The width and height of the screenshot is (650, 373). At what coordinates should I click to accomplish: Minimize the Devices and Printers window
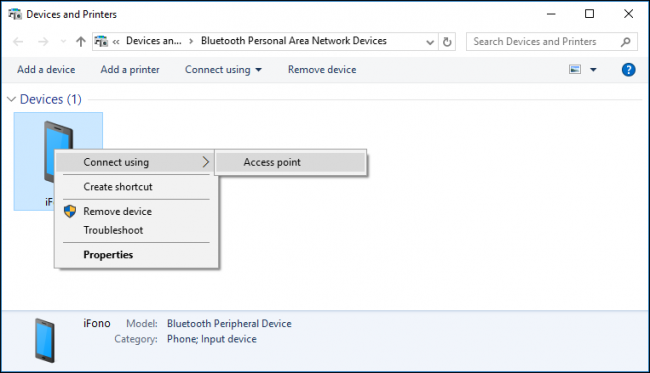(551, 14)
